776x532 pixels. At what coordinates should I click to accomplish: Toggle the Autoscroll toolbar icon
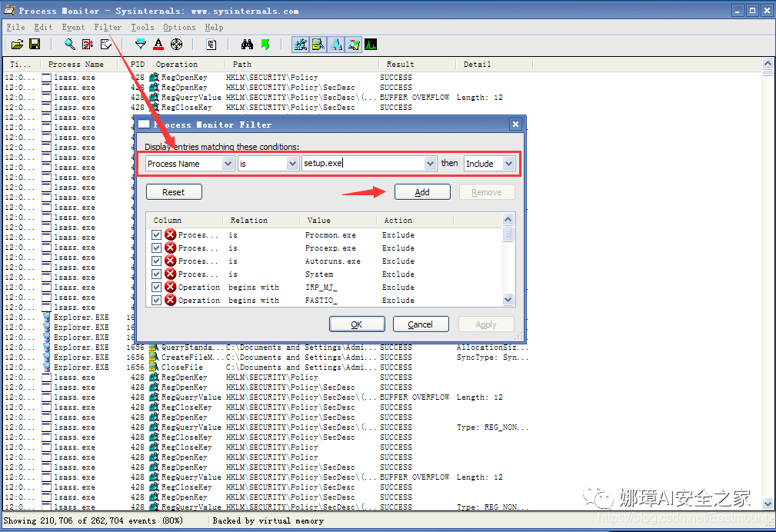(88, 45)
